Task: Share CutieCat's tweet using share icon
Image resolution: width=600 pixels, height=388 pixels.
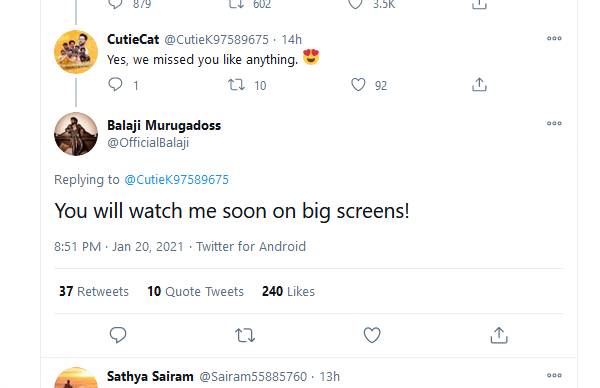Action: pos(479,85)
